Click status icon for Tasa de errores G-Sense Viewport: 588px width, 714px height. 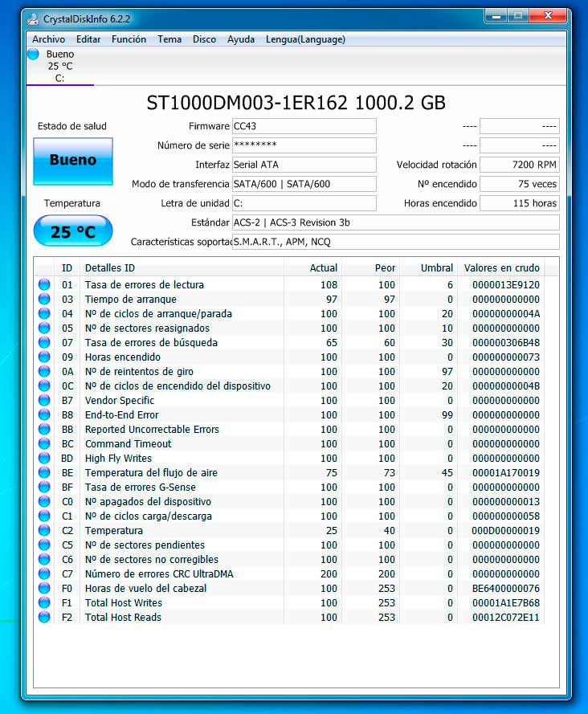[44, 487]
